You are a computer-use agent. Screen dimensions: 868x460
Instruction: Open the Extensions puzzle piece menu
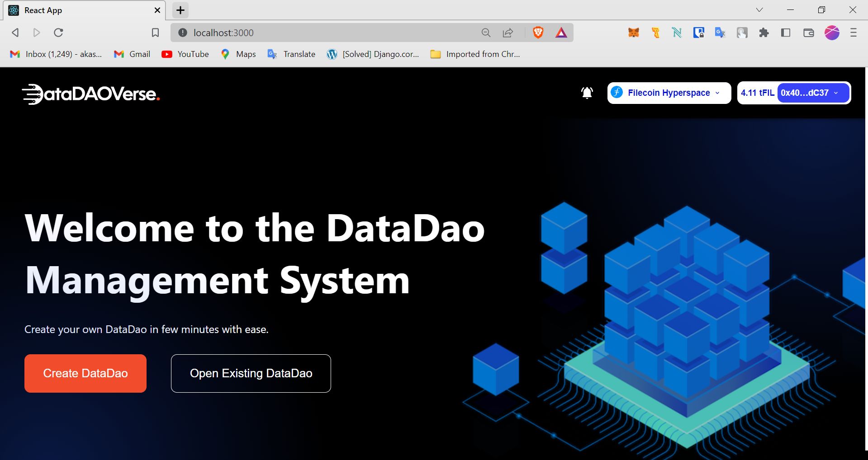tap(764, 33)
